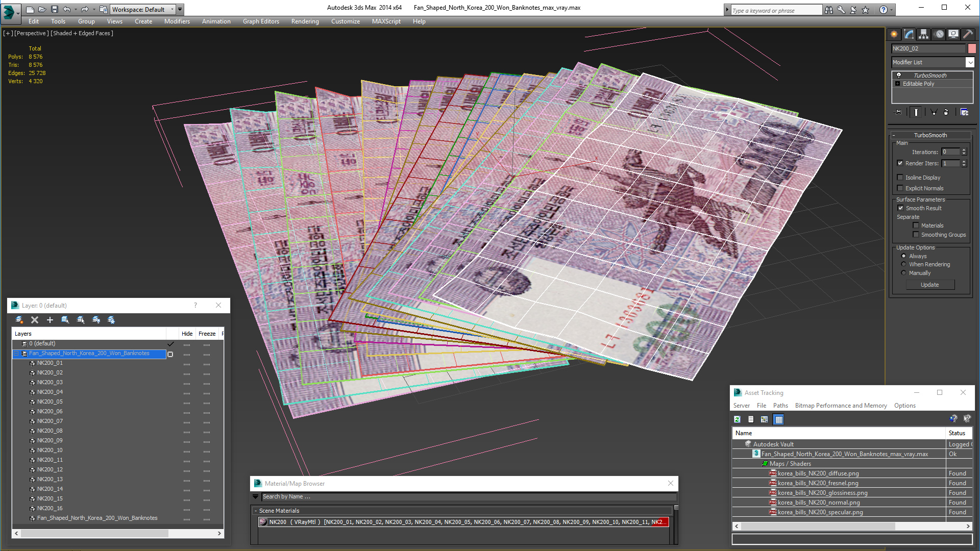Collapse the TurboSmooth rollout

pyautogui.click(x=894, y=135)
